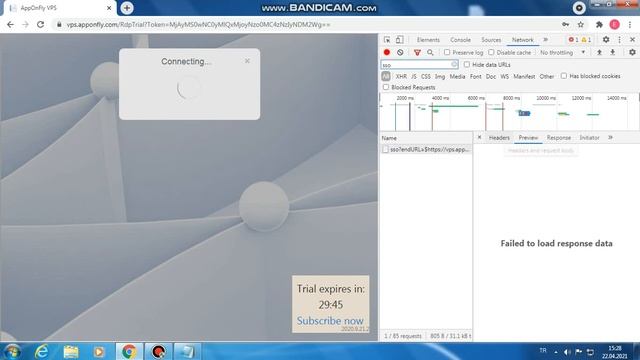Open the Chrome profile avatar

tap(614, 24)
